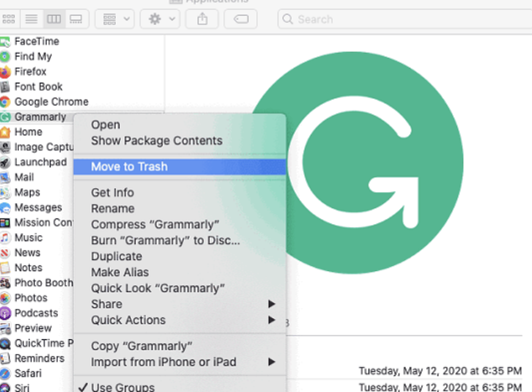Viewport: 532px width, 392px height.
Task: Click the Photo Booth app icon
Action: (x=5, y=283)
